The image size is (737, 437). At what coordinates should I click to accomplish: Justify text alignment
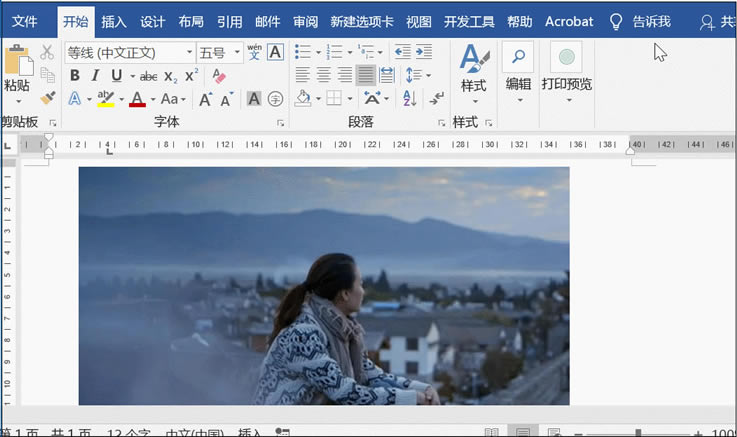pos(366,75)
